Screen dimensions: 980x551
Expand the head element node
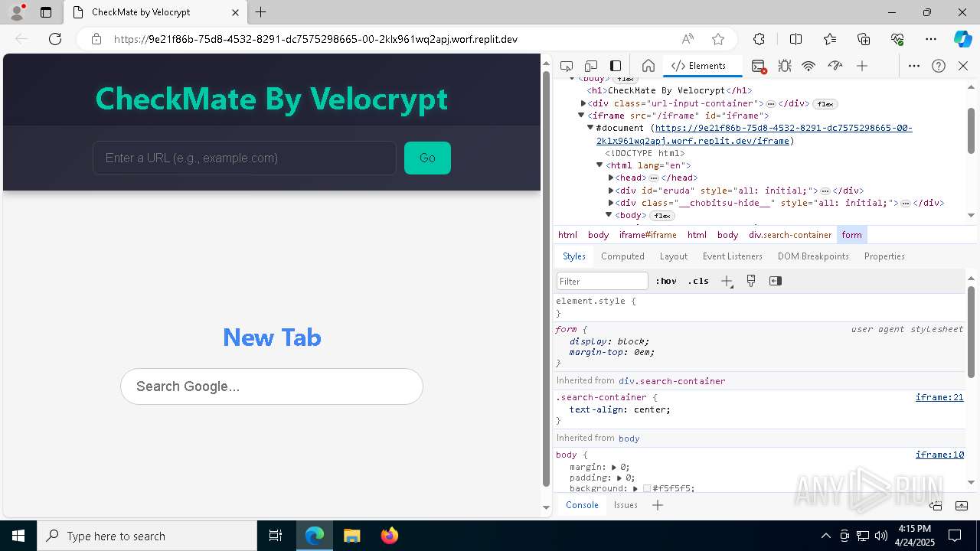[611, 178]
